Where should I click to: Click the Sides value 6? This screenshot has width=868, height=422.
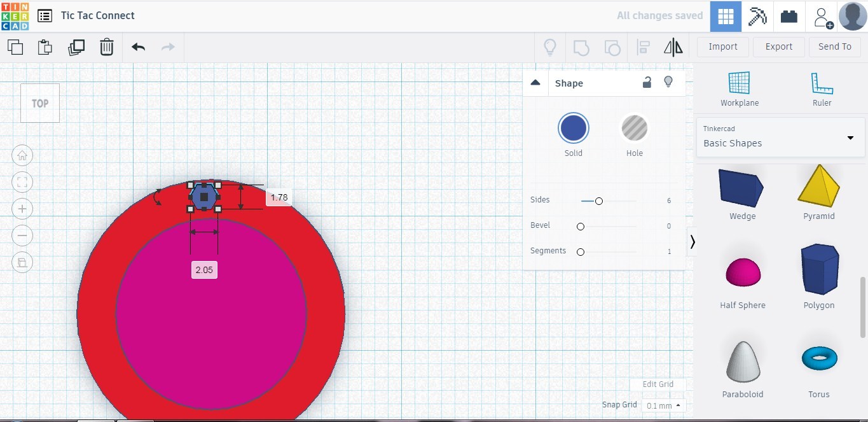tap(669, 200)
